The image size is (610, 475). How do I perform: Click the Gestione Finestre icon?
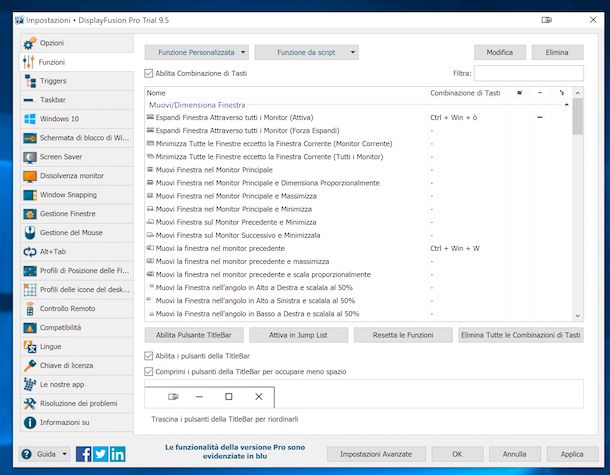click(30, 214)
